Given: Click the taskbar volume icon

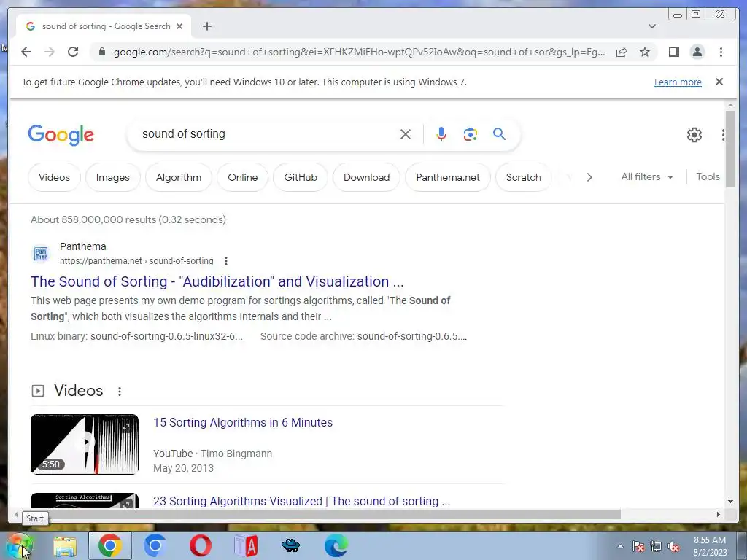Looking at the screenshot, I should point(673,547).
